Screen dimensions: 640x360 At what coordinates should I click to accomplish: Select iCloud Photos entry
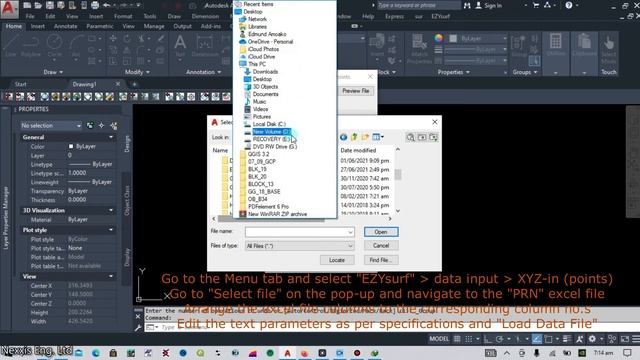[x=263, y=49]
